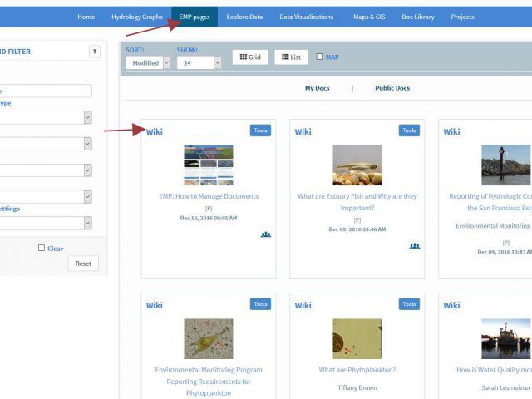532x399 pixels.
Task: Enable the MAP checkbox
Action: (319, 57)
